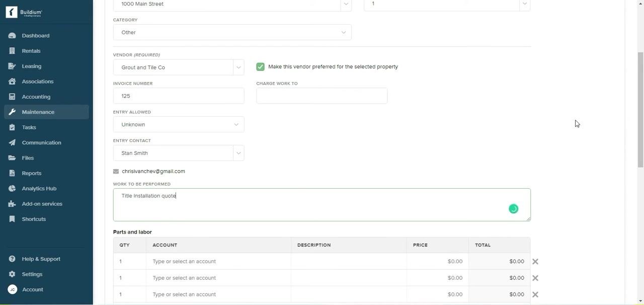Image resolution: width=644 pixels, height=305 pixels.
Task: Click the Shortcuts bookmark icon
Action: pos(12,219)
